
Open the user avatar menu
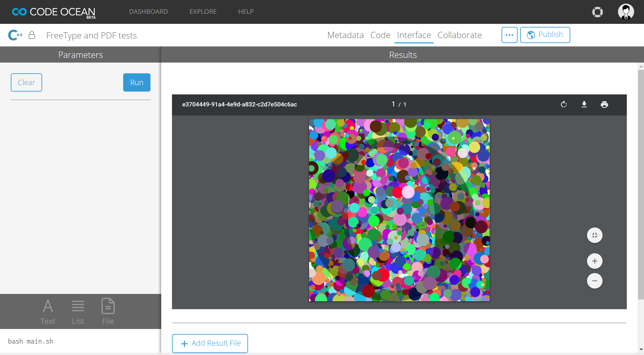click(x=626, y=12)
